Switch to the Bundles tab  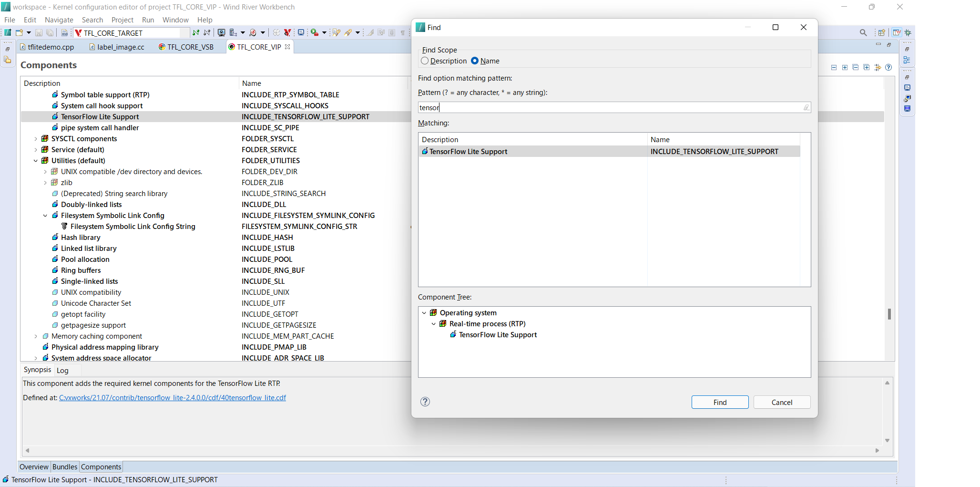coord(65,466)
